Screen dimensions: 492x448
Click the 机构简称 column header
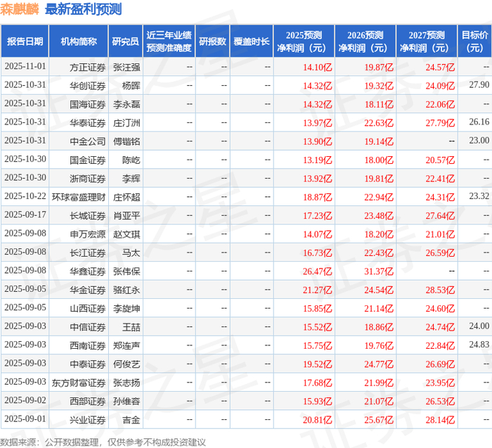coord(79,41)
